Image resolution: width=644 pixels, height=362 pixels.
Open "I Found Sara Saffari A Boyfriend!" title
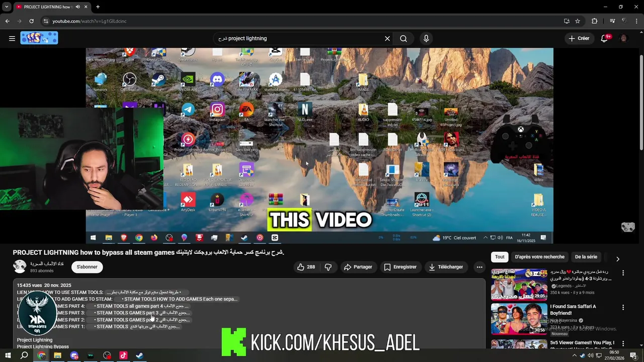[x=573, y=310]
